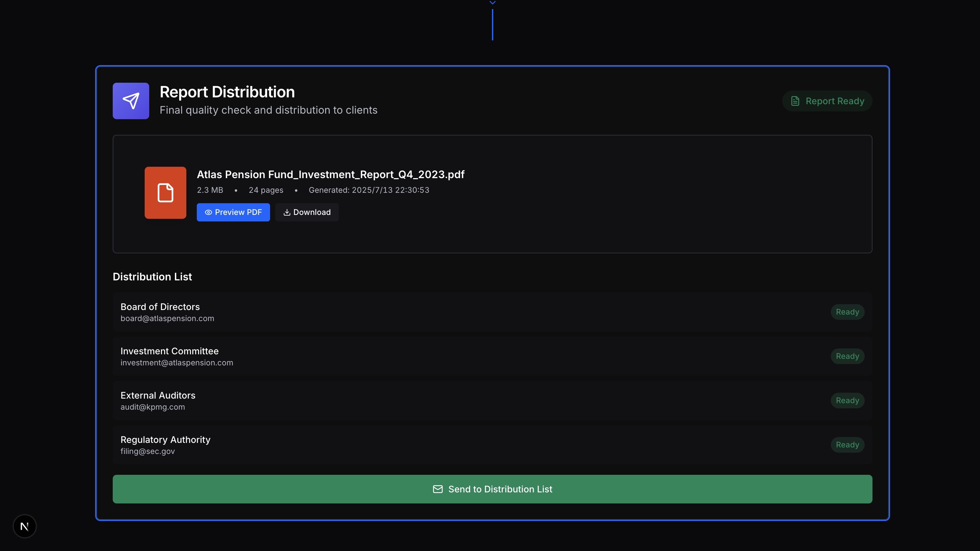This screenshot has width=980, height=551.
Task: Click the envelope icon on Send button
Action: click(x=438, y=489)
